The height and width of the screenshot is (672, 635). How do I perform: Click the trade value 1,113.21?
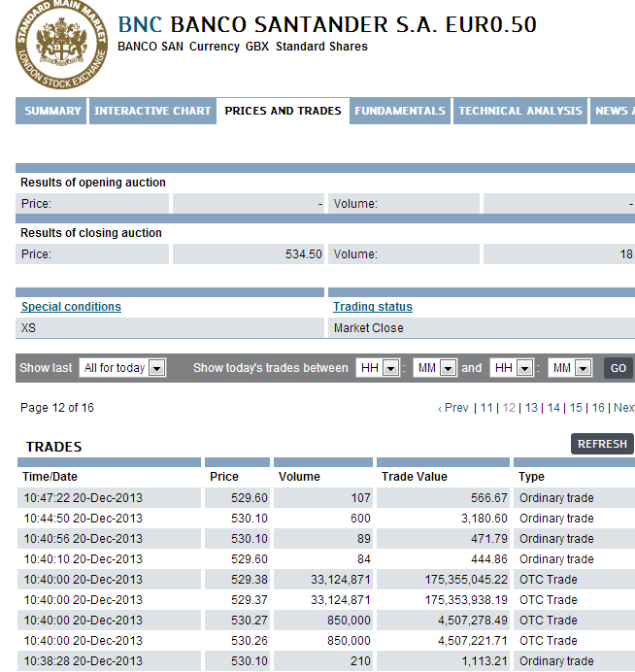(x=485, y=661)
